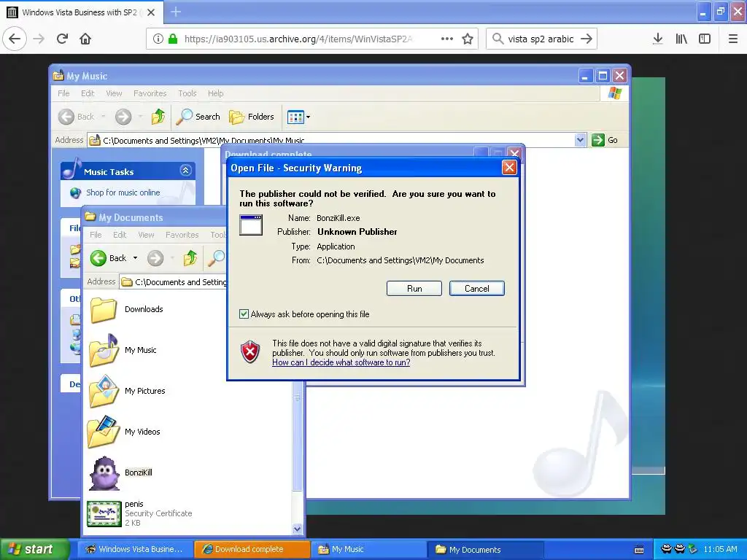Select the My Pictures folder
Image resolution: width=747 pixels, height=560 pixels.
(127, 391)
